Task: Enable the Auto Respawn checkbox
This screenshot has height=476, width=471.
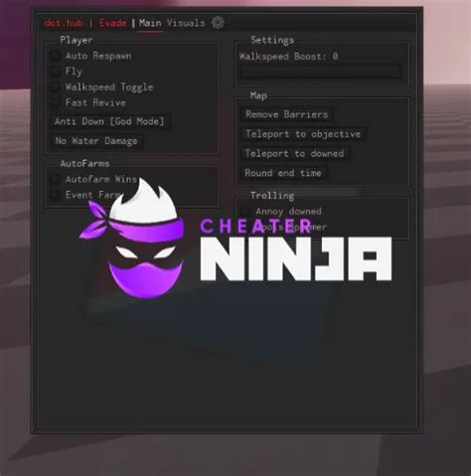Action: [55, 56]
